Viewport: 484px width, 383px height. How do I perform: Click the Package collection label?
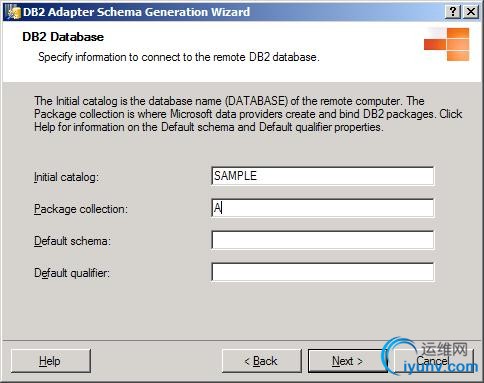[81, 209]
